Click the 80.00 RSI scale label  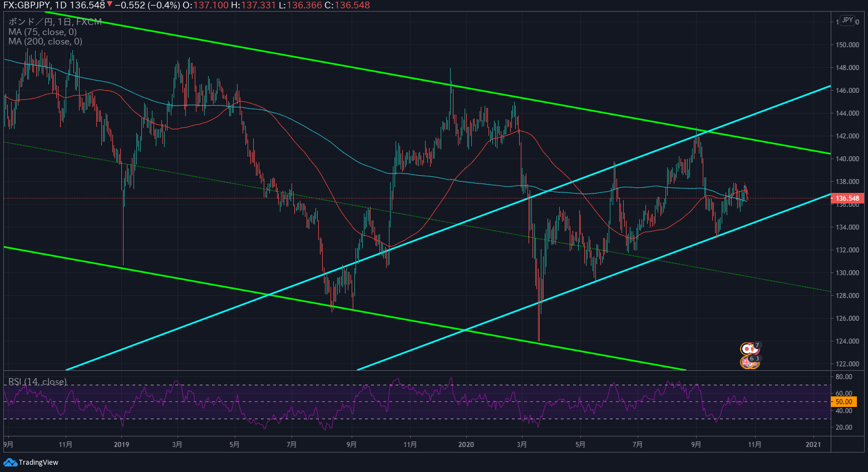click(x=844, y=377)
